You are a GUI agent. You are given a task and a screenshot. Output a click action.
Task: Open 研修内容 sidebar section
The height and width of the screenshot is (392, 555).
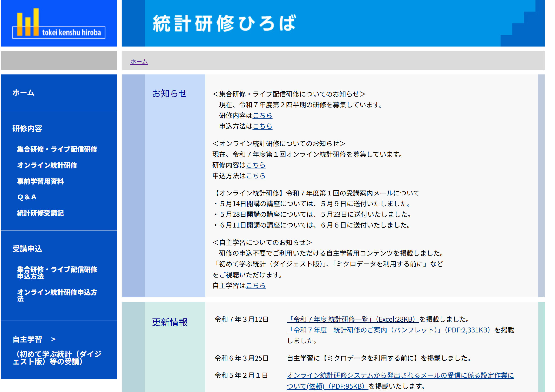pyautogui.click(x=27, y=128)
